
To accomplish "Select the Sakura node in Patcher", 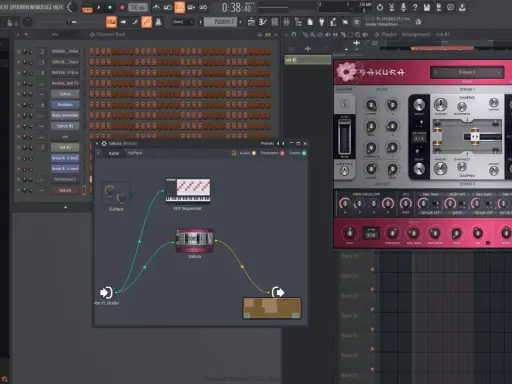I will (195, 241).
